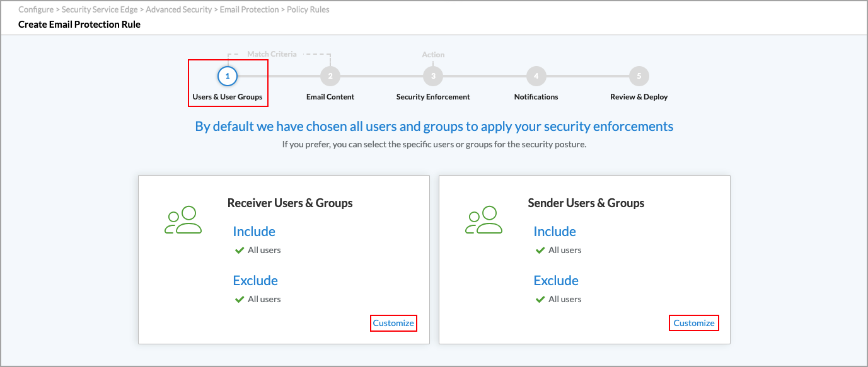Select step 3 Security Enforcement circle
The width and height of the screenshot is (868, 367).
tap(433, 76)
